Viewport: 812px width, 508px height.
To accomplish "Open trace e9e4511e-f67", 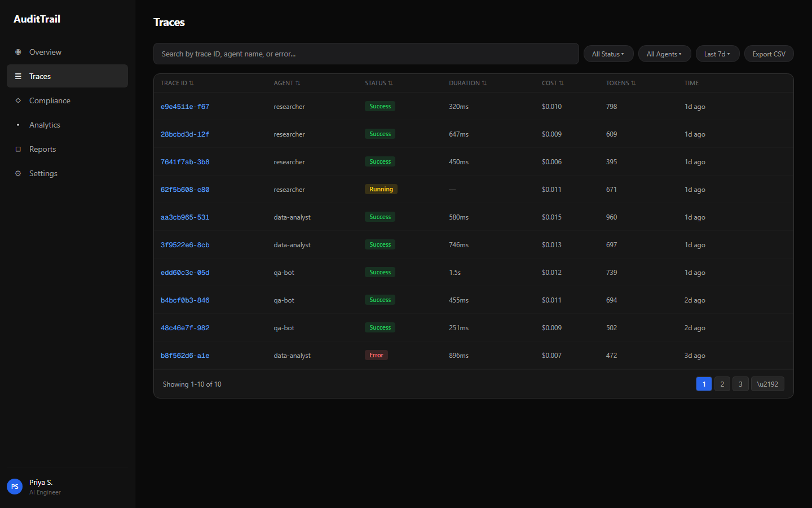I will [x=185, y=107].
